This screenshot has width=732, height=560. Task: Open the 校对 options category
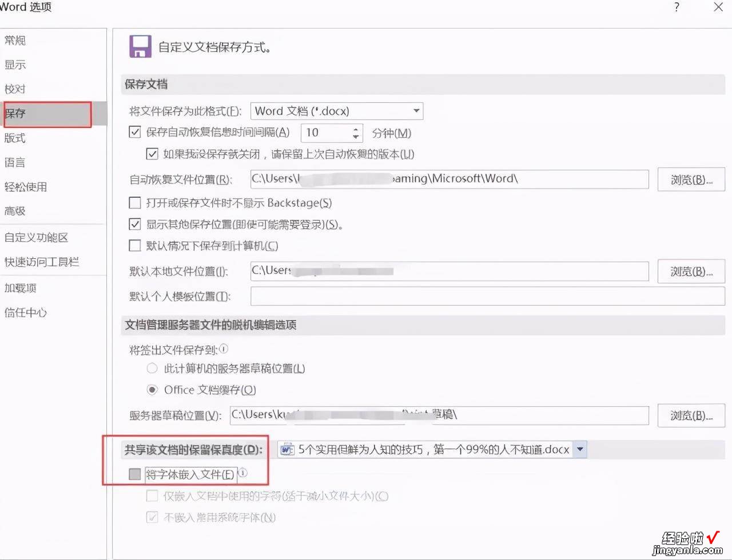tap(15, 89)
